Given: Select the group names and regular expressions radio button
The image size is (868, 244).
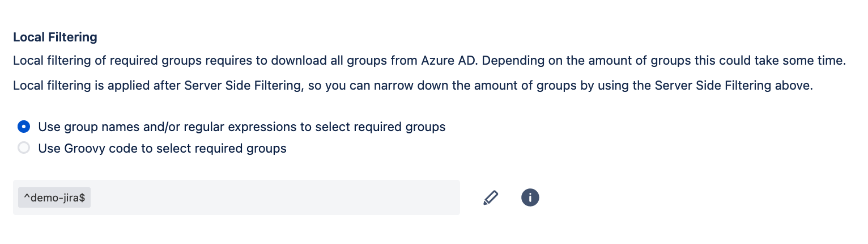Looking at the screenshot, I should [23, 127].
